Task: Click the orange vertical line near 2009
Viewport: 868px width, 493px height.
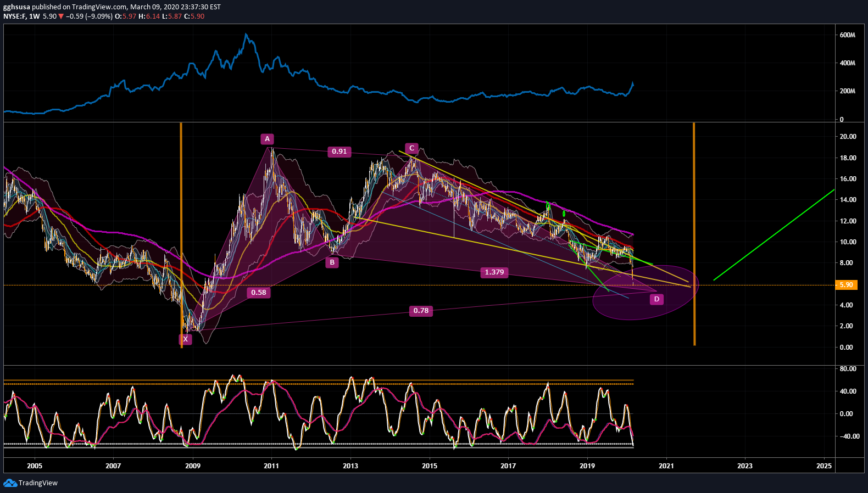Action: point(181,235)
